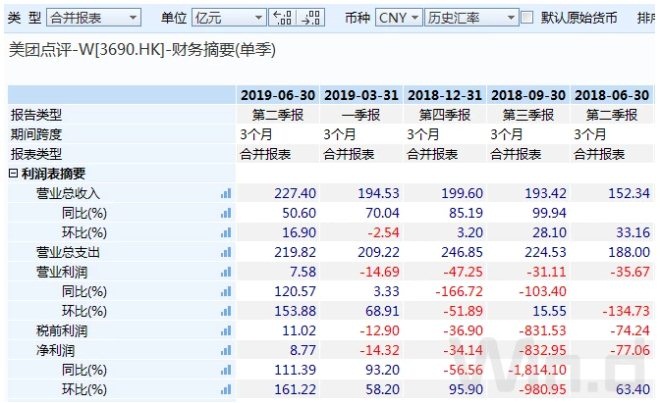The width and height of the screenshot is (660, 403).
Task: Collapse the 利润表摘要 section
Action: click(13, 174)
